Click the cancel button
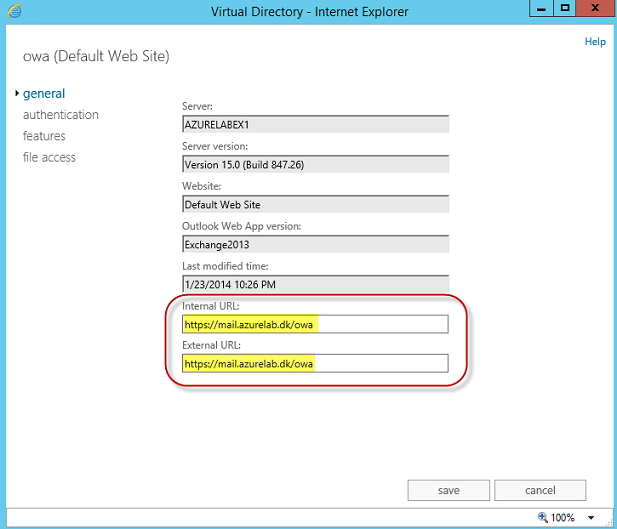617x529 pixels. point(540,490)
